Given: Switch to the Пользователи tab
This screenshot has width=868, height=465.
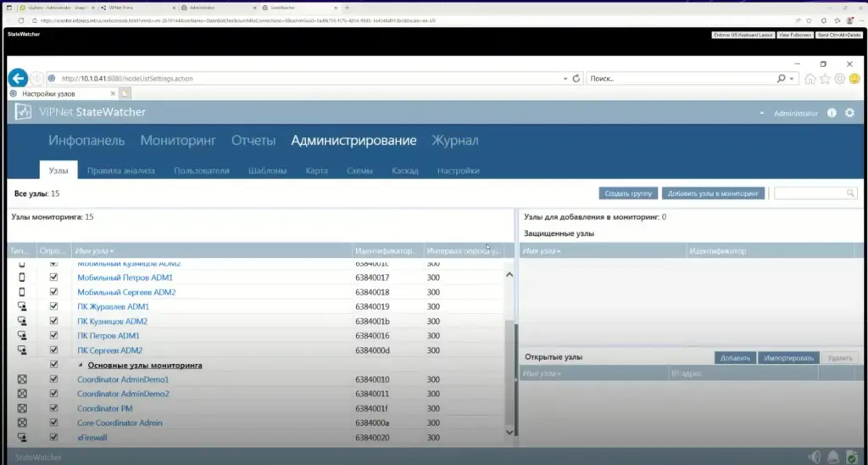Looking at the screenshot, I should click(202, 171).
